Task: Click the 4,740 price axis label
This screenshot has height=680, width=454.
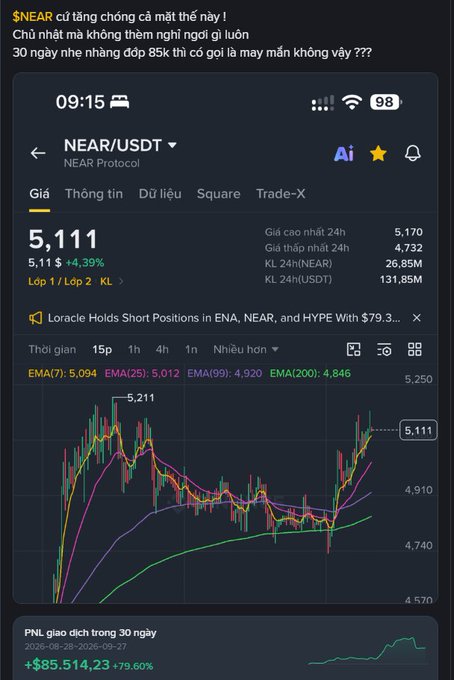Action: pos(418,546)
